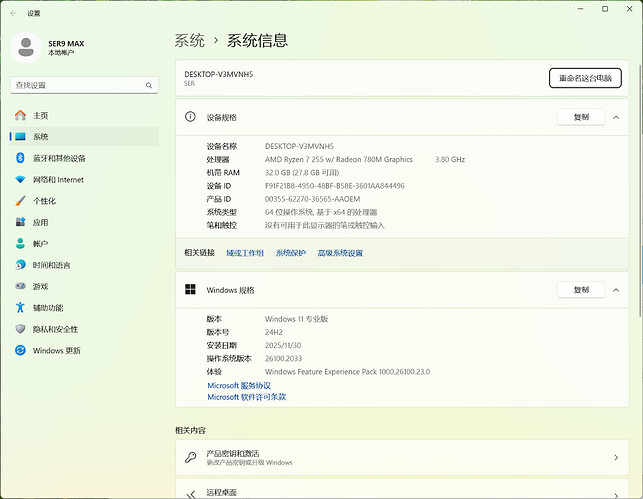This screenshot has height=499, width=643.
Task: Select 系统 breadcrumb in the page header
Action: pos(189,41)
